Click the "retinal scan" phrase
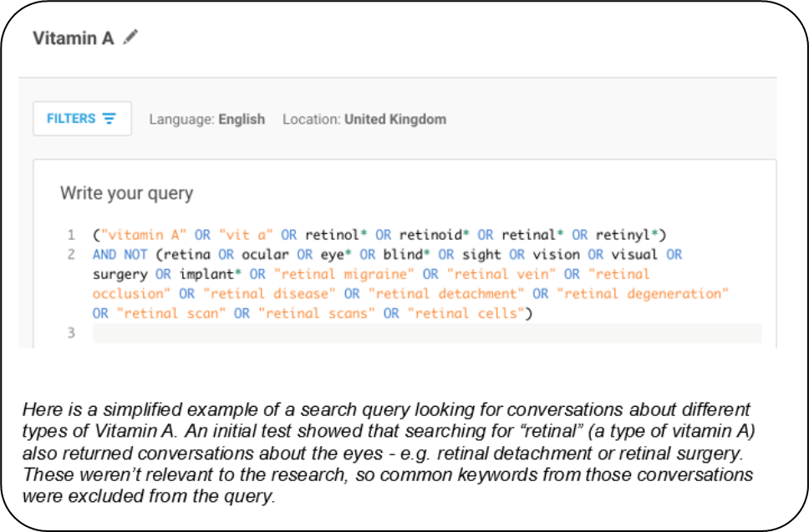 [170, 313]
